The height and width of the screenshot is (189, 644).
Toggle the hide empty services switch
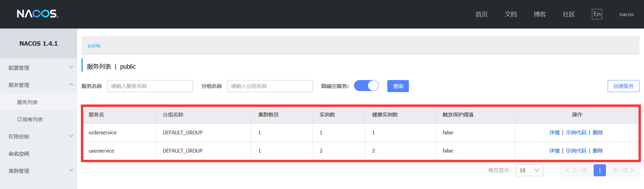click(x=366, y=86)
